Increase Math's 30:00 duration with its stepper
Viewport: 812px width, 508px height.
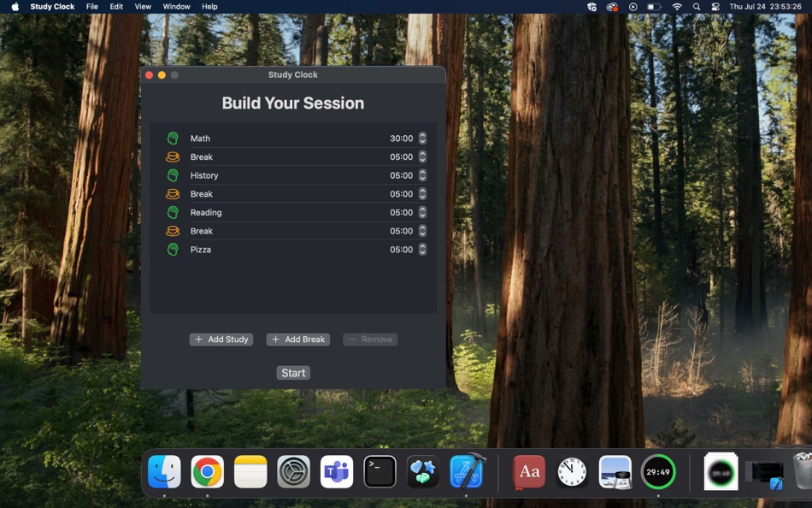click(421, 135)
